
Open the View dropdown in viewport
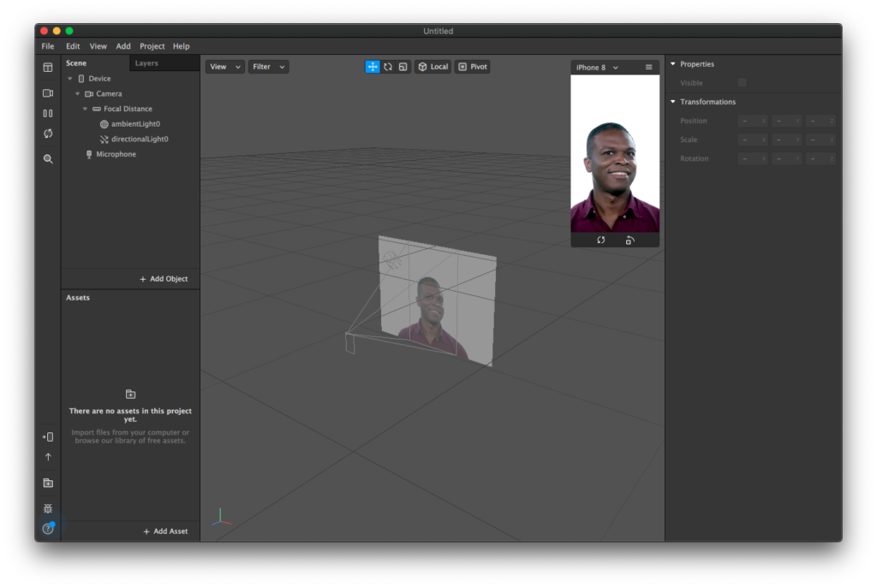(225, 67)
